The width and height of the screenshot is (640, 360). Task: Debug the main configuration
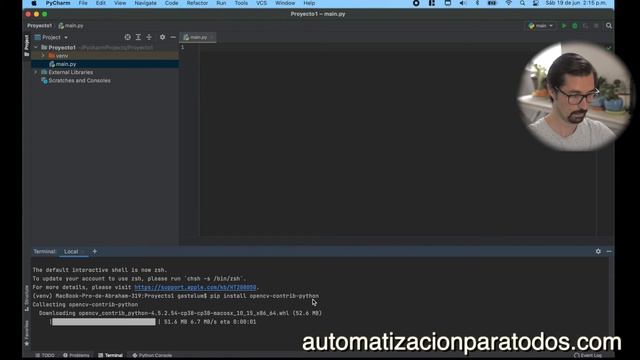click(575, 26)
